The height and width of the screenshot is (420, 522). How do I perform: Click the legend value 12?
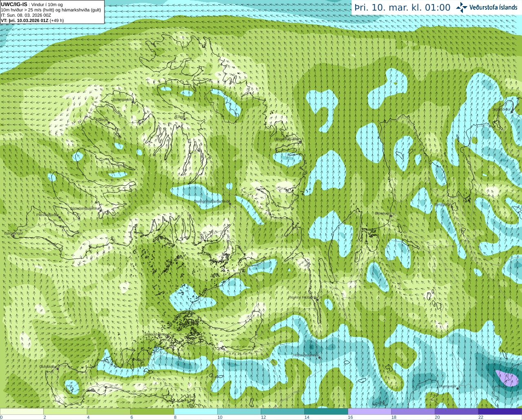pos(263,417)
